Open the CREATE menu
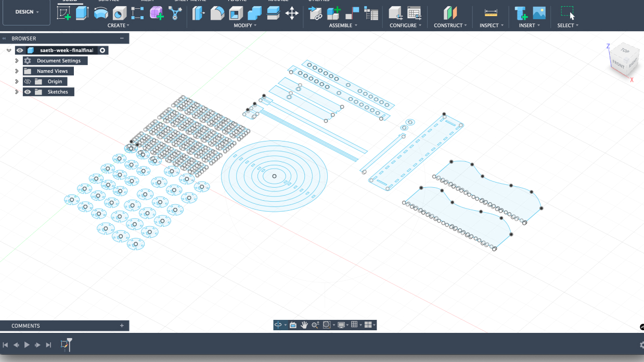The image size is (644, 362). [118, 25]
